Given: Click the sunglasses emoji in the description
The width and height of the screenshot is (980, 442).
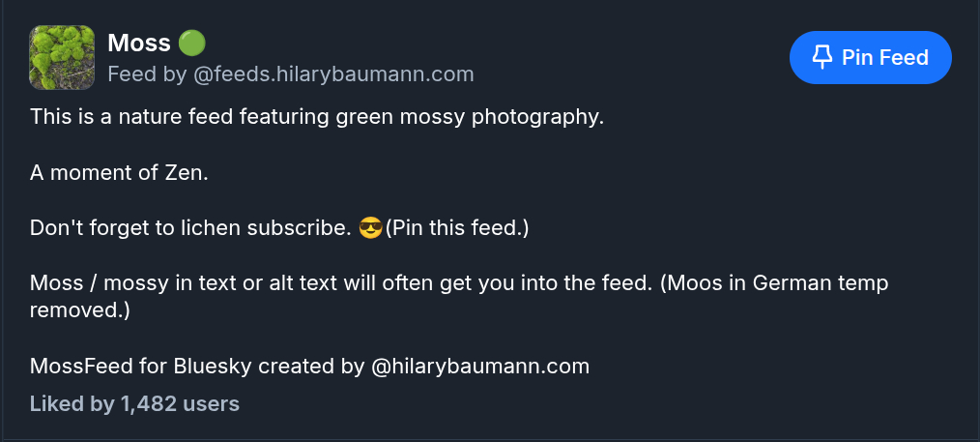Looking at the screenshot, I should (x=369, y=229).
